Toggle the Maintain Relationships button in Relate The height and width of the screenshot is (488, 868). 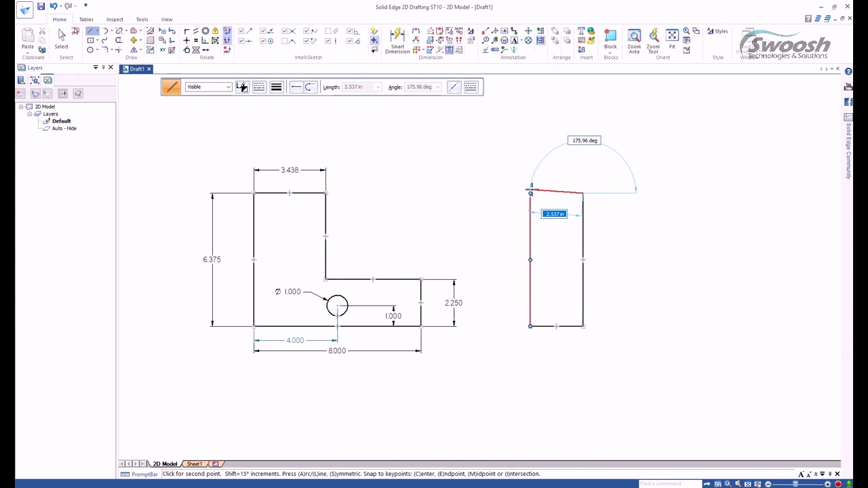(226, 31)
